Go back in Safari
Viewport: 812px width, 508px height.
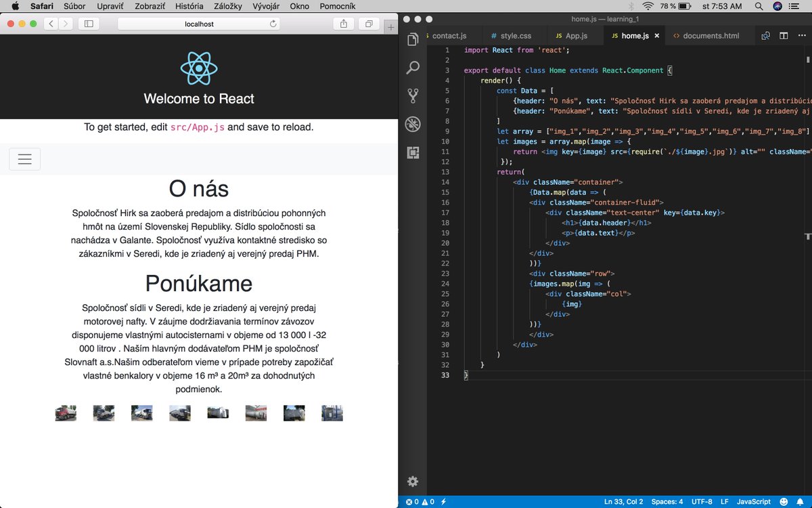tap(51, 24)
